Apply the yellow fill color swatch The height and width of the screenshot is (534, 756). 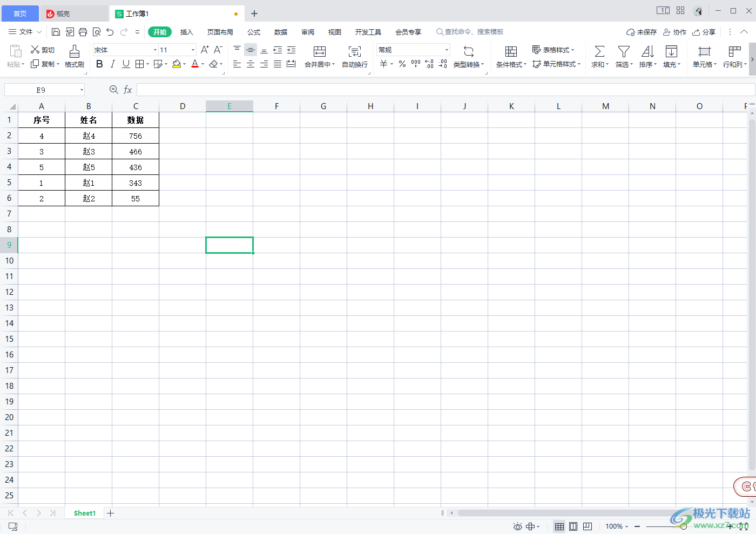coord(177,64)
